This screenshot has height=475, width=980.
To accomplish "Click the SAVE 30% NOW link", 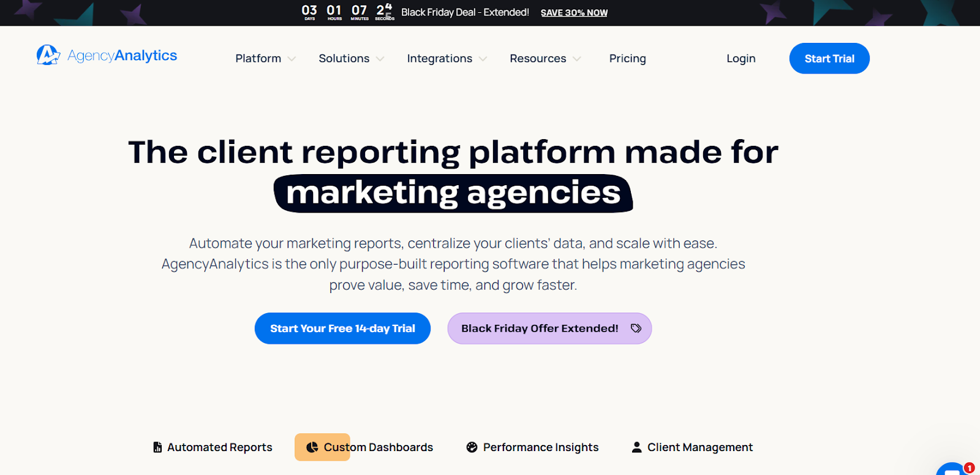I will pos(574,13).
